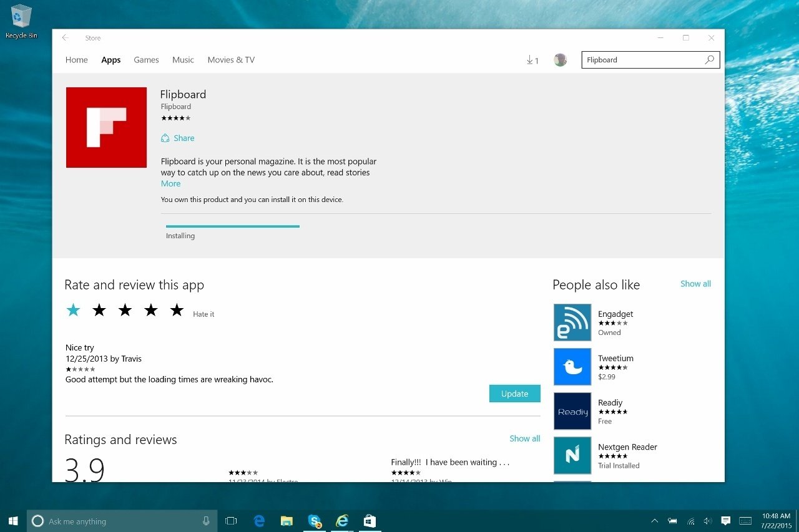
Task: Open Tweetium app icon
Action: 572,367
